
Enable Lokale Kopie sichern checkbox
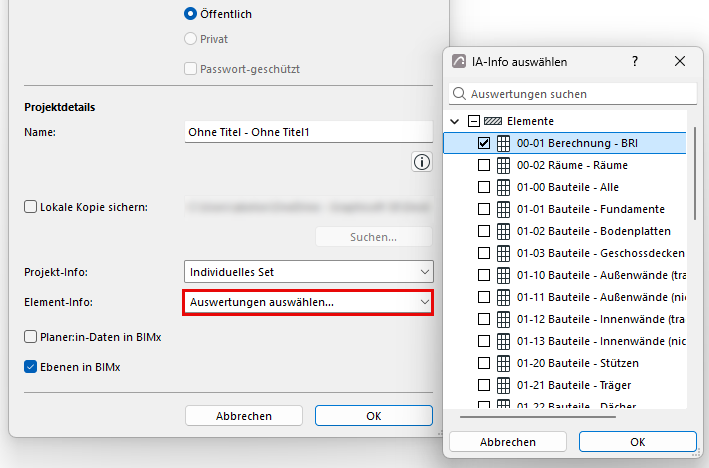tap(30, 207)
